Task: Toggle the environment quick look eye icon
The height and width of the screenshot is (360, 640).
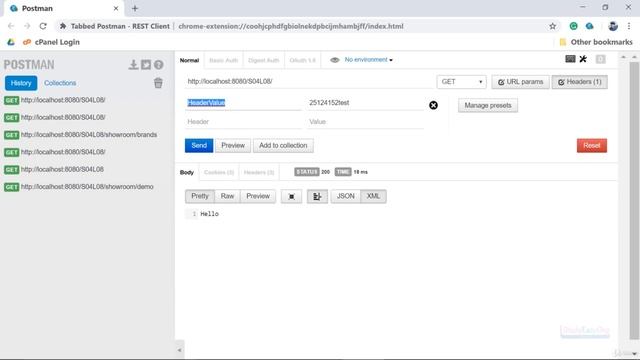Action: 335,60
